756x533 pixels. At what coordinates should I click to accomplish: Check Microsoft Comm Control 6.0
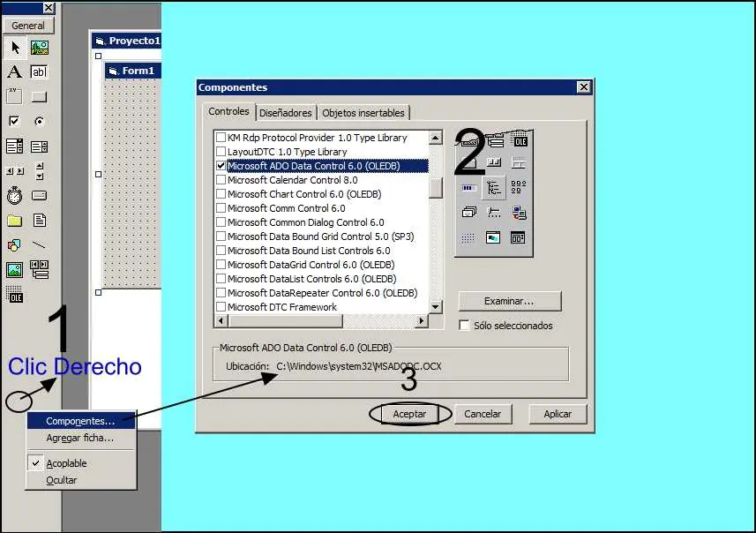(x=221, y=208)
